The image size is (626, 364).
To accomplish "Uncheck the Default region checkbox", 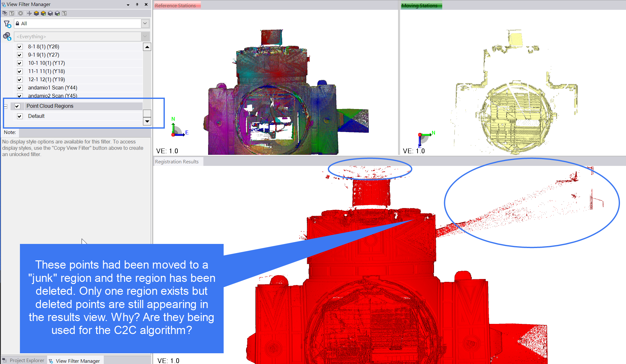I will tap(20, 116).
